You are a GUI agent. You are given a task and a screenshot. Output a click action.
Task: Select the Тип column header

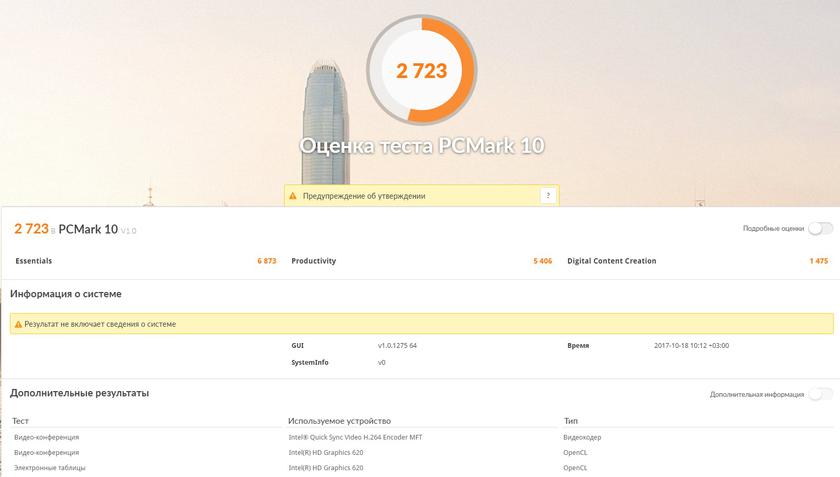[571, 421]
